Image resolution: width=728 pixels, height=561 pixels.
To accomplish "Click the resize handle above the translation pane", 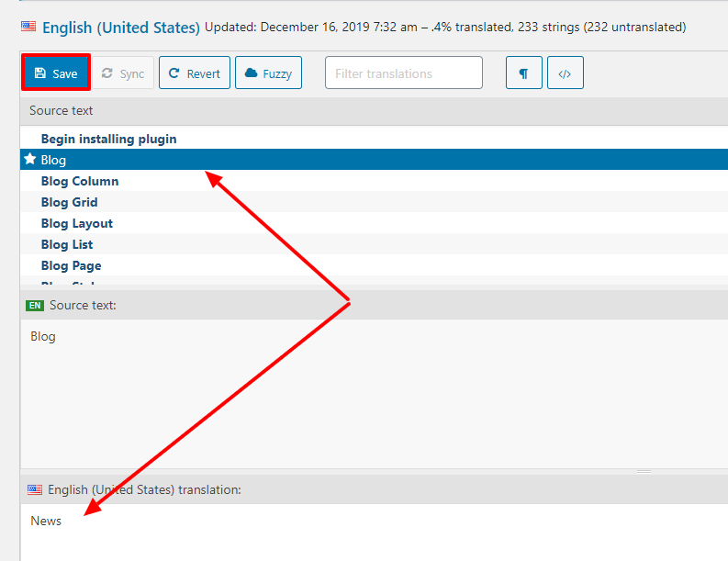I will coord(644,471).
